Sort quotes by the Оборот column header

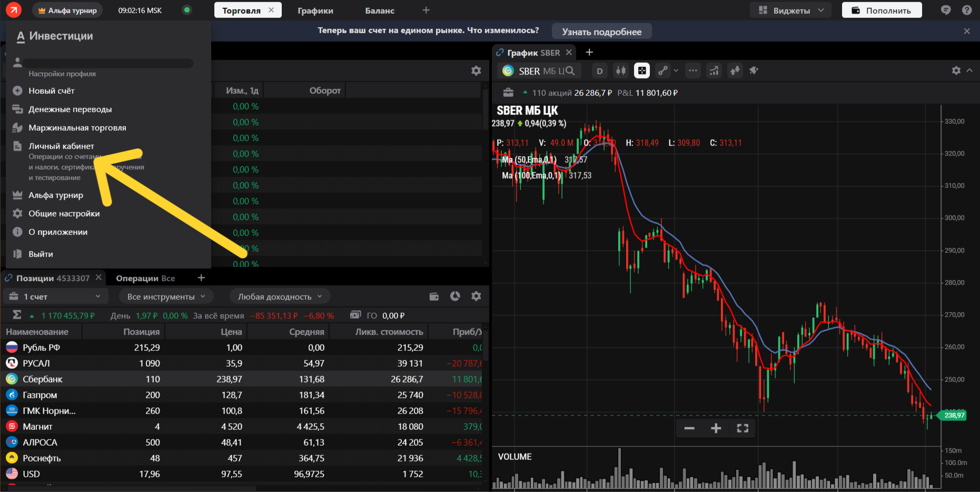click(x=325, y=91)
